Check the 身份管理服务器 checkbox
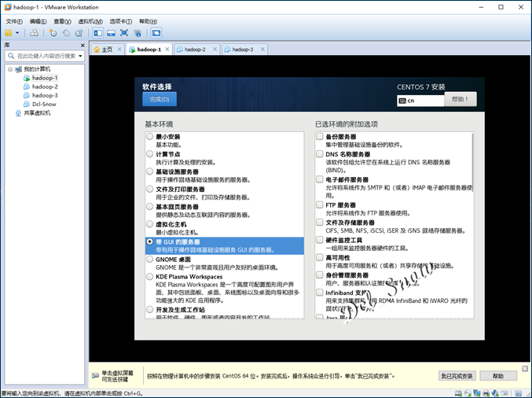 (x=320, y=275)
